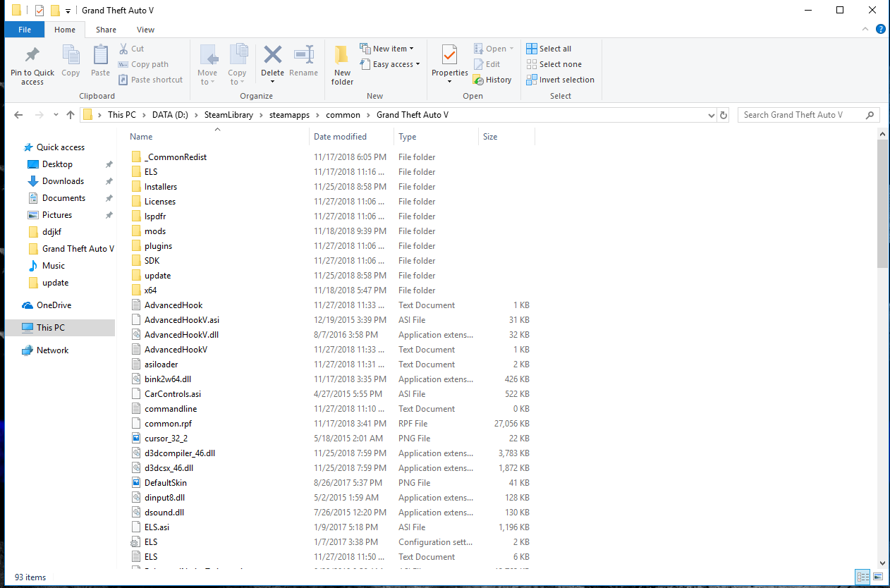Viewport: 890px width, 588px height.
Task: Select the DefaultSkin PNG file
Action: tap(166, 483)
